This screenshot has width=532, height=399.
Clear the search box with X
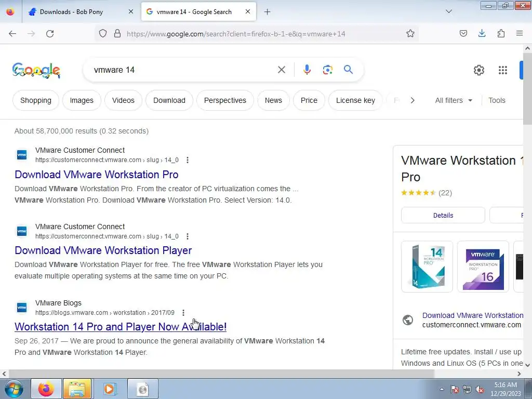pos(281,70)
